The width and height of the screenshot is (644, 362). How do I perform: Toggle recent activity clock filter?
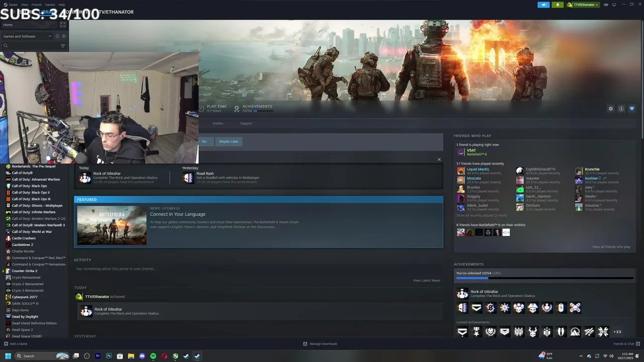coord(57,36)
